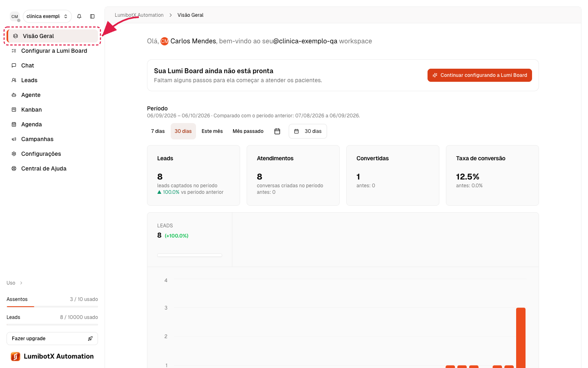Click Continuar configurando a Lumi Board
588x368 pixels.
[x=480, y=75]
